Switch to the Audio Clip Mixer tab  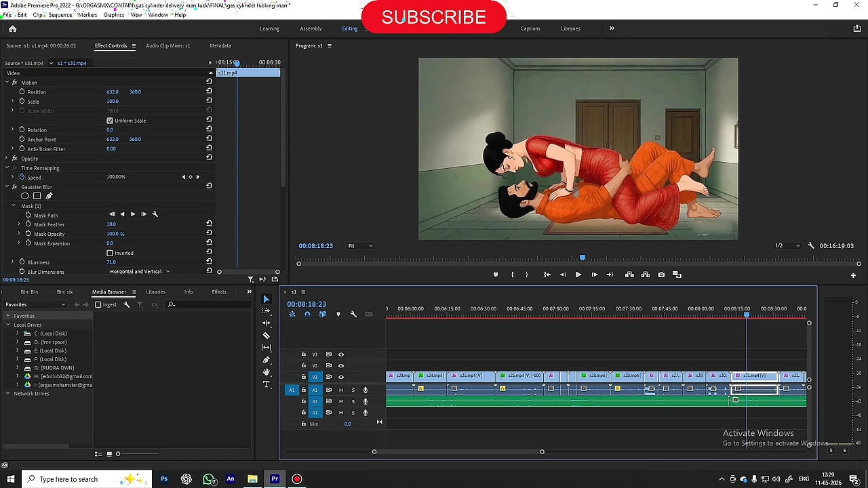point(167,45)
